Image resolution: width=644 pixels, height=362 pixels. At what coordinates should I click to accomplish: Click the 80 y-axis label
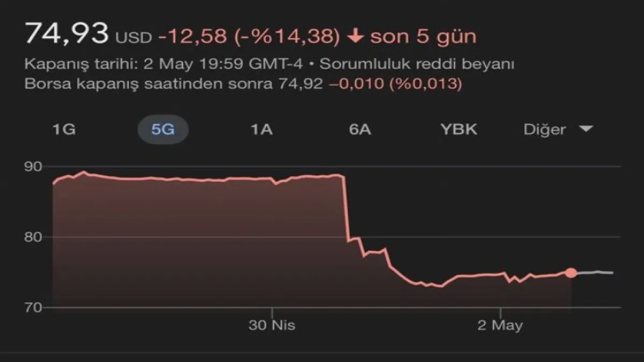[33, 237]
